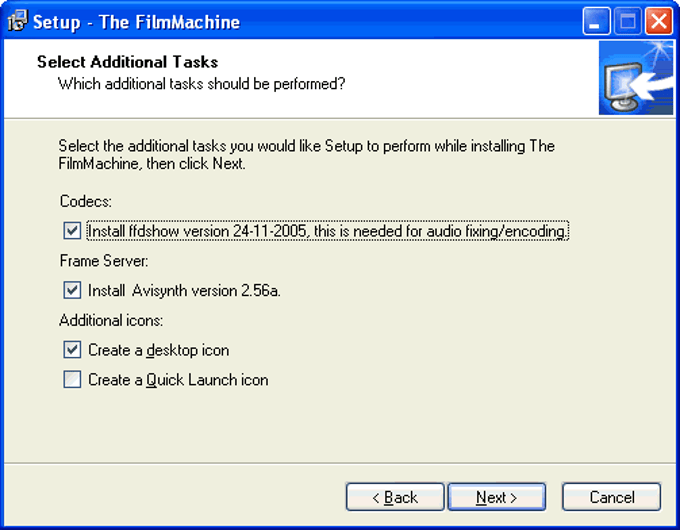The image size is (680, 530).
Task: Click the Create a Quick Launch icon label
Action: (x=178, y=380)
